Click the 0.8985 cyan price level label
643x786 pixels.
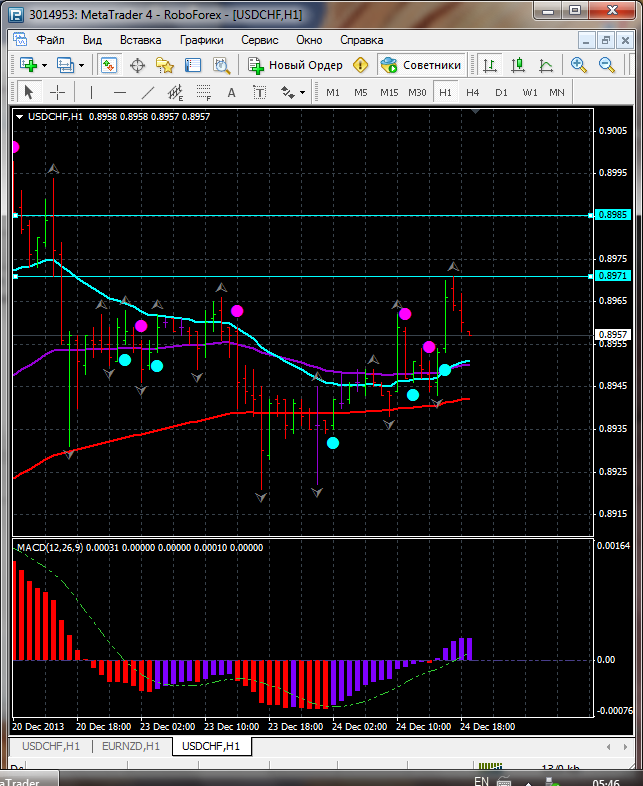coord(612,215)
